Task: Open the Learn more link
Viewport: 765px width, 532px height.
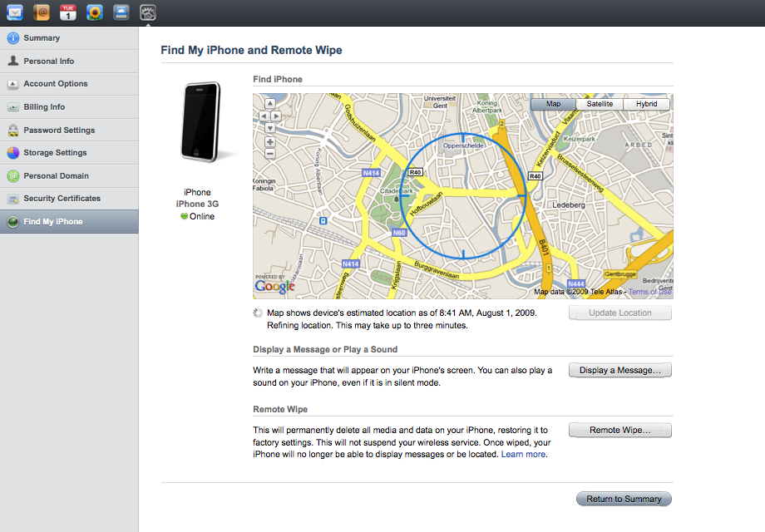Action: [523, 453]
